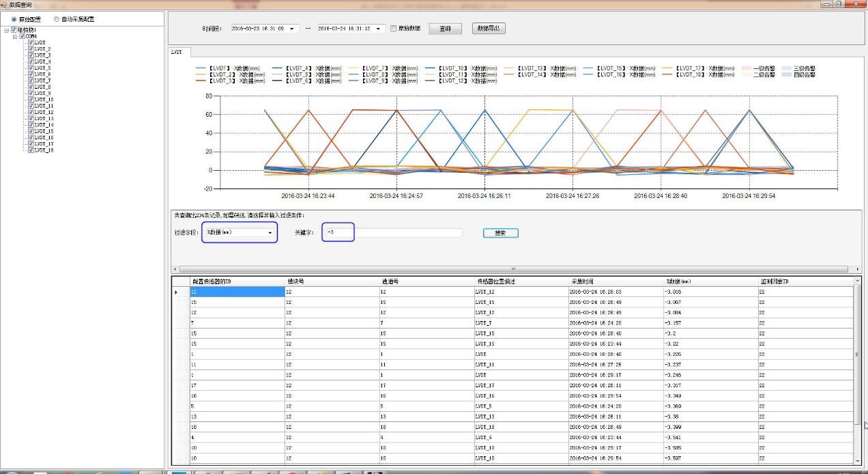
Task: Click the 数据导出 export button
Action: tap(489, 29)
